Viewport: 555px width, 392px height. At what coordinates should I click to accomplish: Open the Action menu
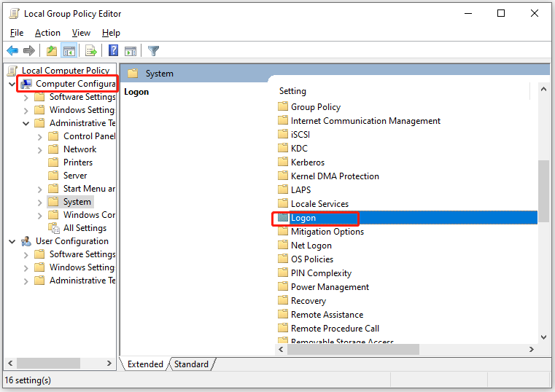(x=47, y=33)
